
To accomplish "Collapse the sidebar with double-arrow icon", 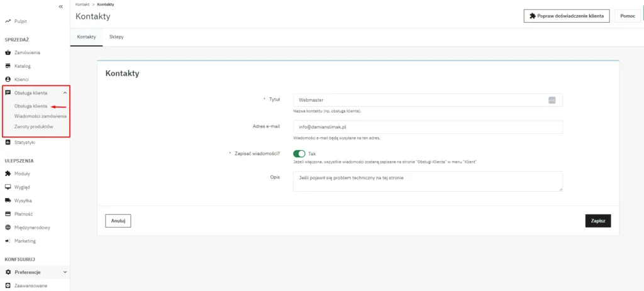I will [x=60, y=6].
